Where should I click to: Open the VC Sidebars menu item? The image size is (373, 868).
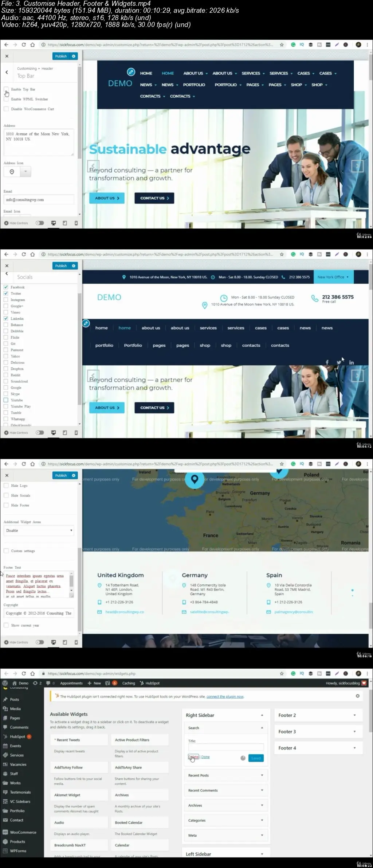pos(20,801)
